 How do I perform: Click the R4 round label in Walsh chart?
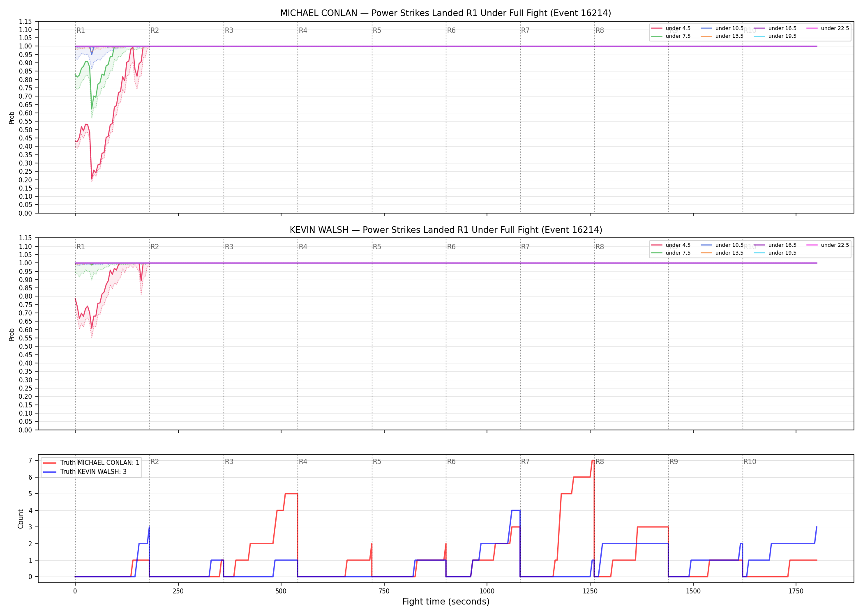pyautogui.click(x=303, y=247)
